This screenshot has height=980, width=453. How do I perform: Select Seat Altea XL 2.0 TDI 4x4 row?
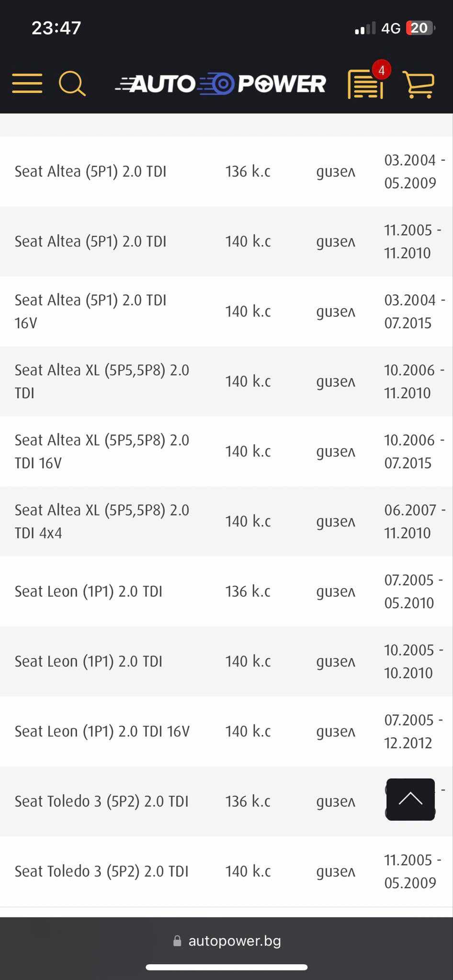point(226,522)
